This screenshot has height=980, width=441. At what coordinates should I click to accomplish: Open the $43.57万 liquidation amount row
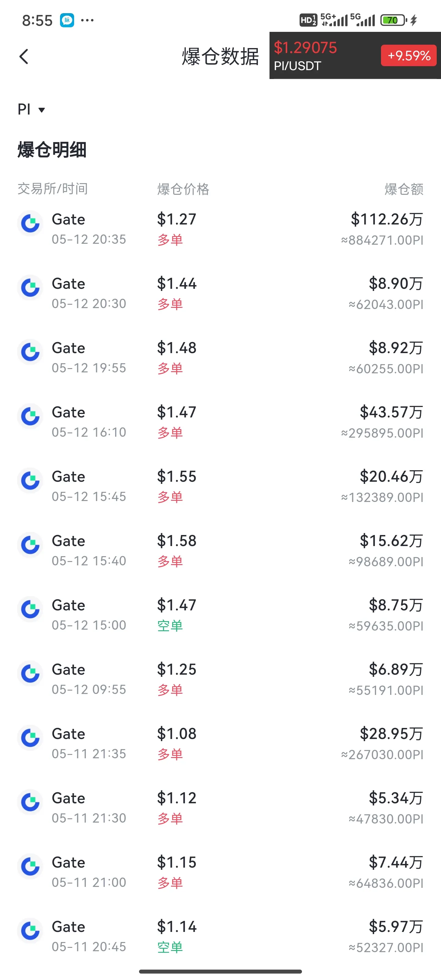[220, 422]
